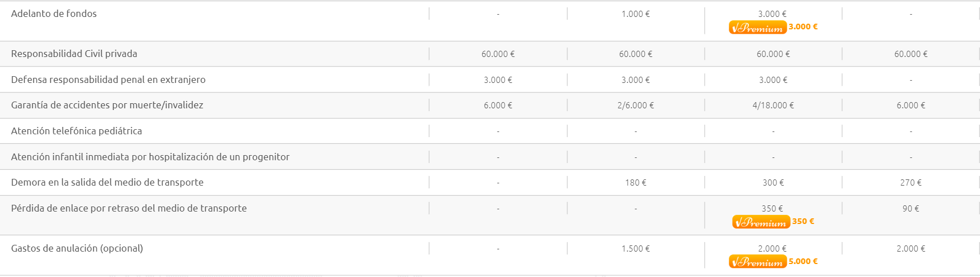Image resolution: width=980 pixels, height=277 pixels.
Task: Click the orange 5.000 € premium amount
Action: 803,261
